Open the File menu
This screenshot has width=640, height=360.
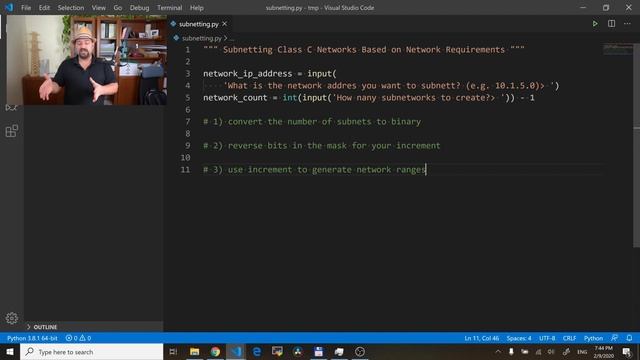(26, 8)
